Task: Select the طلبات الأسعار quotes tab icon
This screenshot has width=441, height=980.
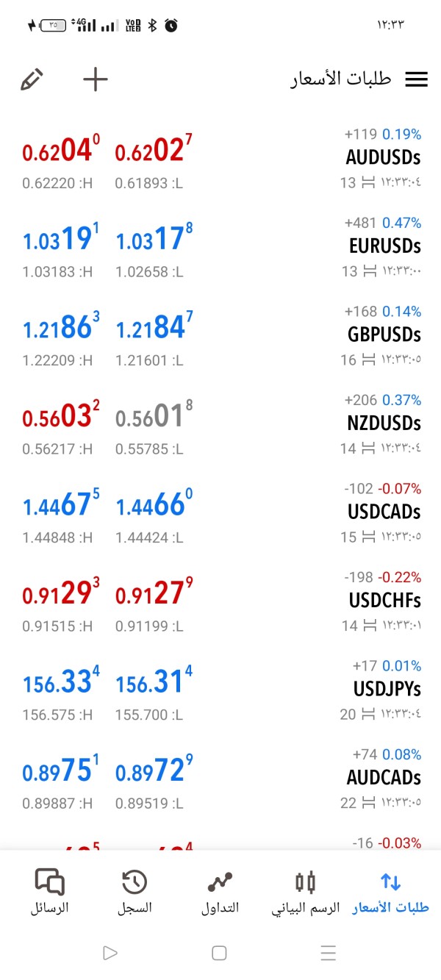Action: [390, 882]
